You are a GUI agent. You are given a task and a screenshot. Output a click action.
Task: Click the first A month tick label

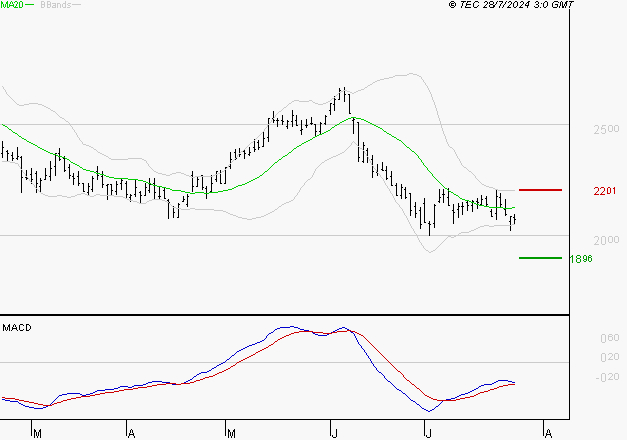point(131,434)
